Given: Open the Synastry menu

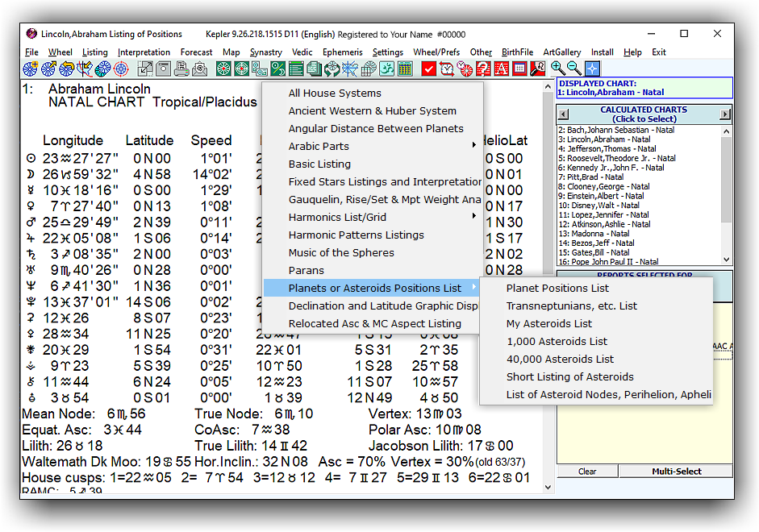Looking at the screenshot, I should pos(265,52).
